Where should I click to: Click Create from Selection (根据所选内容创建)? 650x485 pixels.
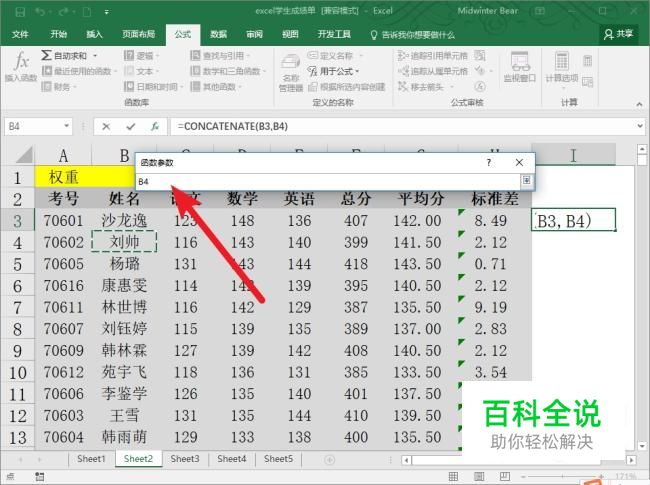coord(347,87)
